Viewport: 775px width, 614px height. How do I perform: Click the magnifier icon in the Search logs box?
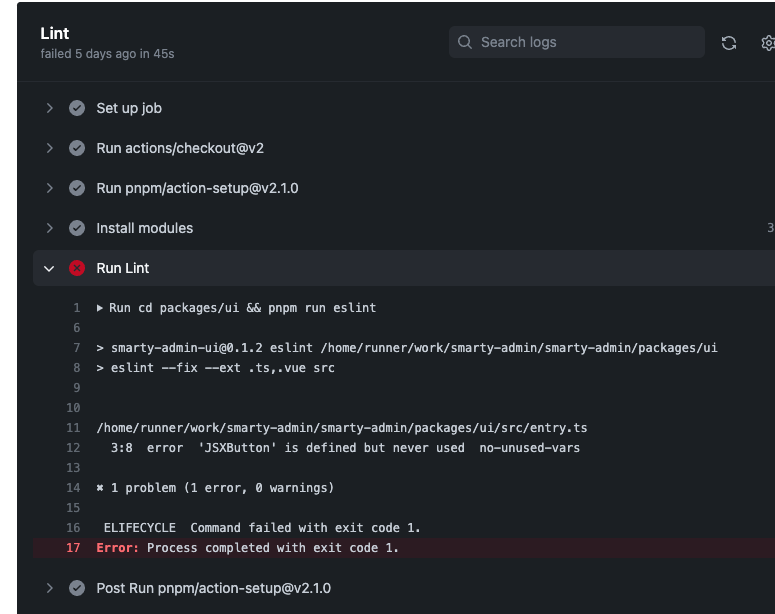(465, 42)
